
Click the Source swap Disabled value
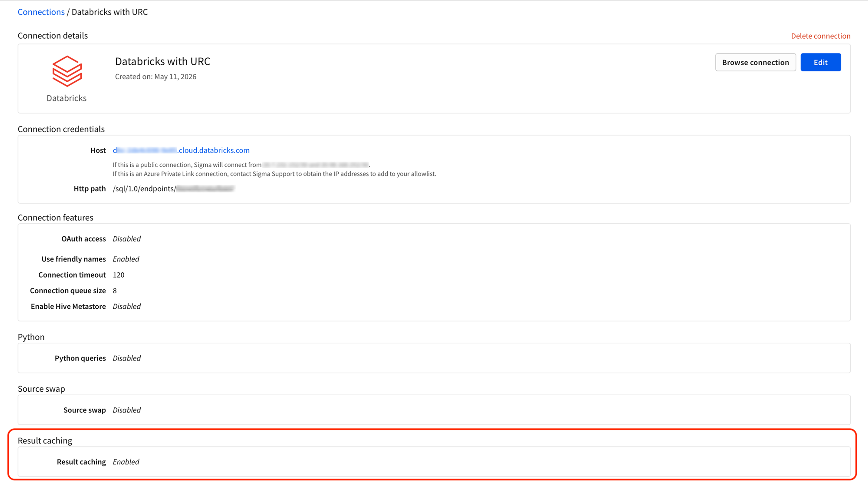pos(127,410)
